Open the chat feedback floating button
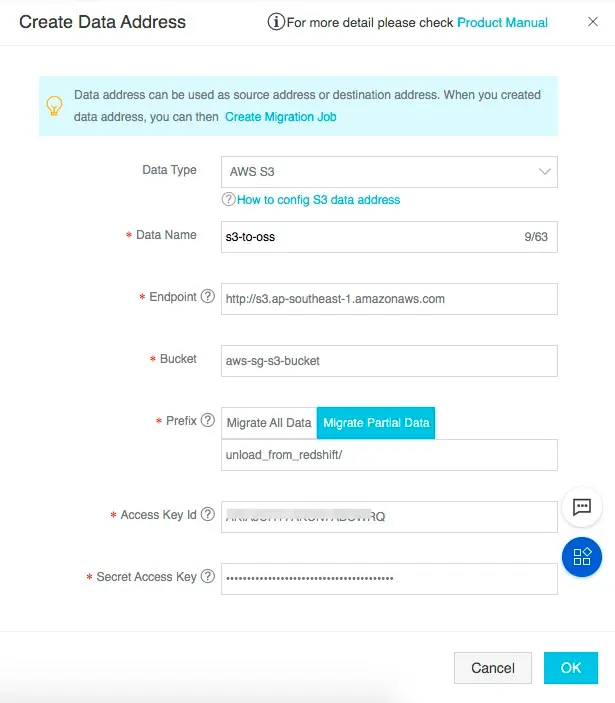 coord(582,507)
